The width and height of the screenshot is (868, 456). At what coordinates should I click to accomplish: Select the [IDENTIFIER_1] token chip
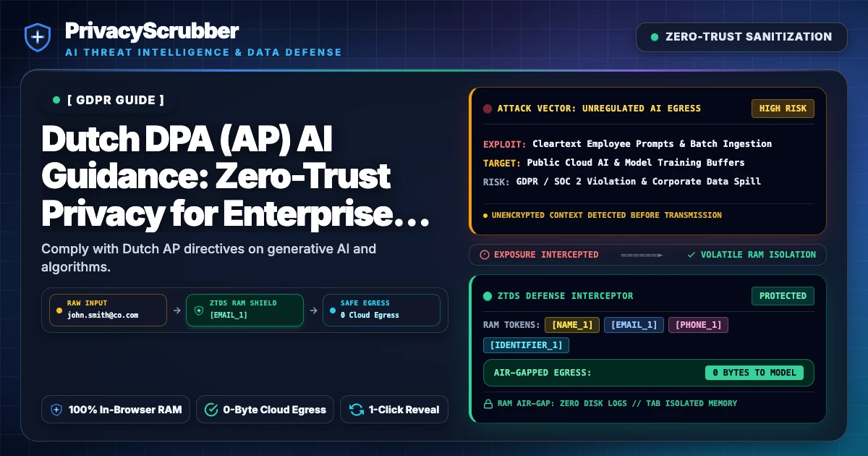point(526,345)
